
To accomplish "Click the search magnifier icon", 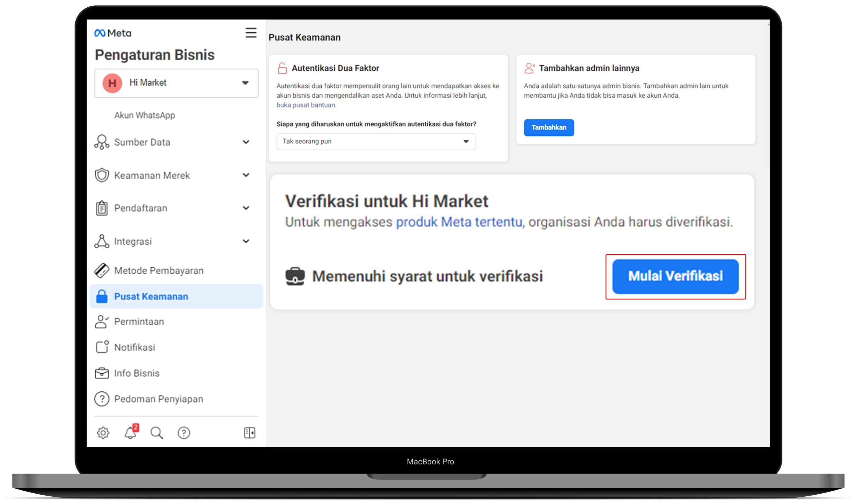I will pyautogui.click(x=156, y=433).
